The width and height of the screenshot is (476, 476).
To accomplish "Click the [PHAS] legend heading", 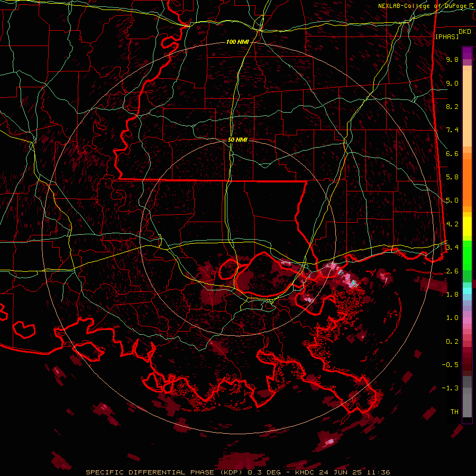I will click(x=447, y=37).
